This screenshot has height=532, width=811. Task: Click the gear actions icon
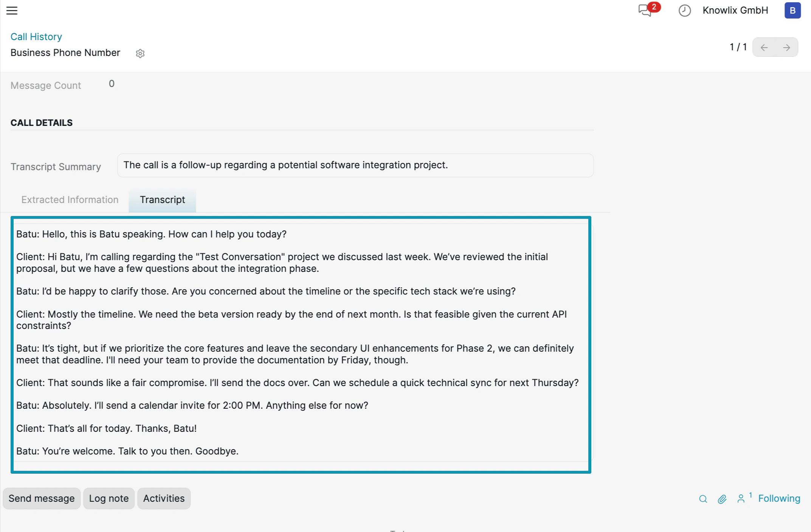point(140,53)
